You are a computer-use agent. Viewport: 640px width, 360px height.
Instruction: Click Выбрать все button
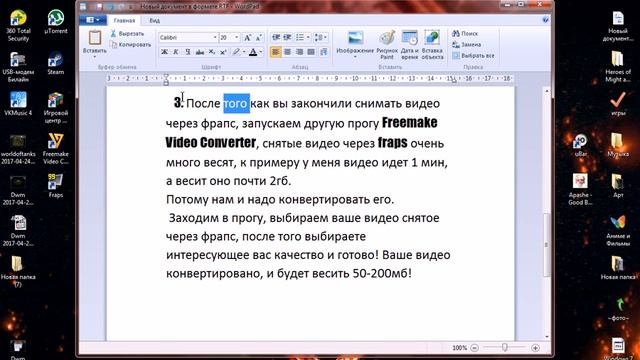tap(473, 56)
